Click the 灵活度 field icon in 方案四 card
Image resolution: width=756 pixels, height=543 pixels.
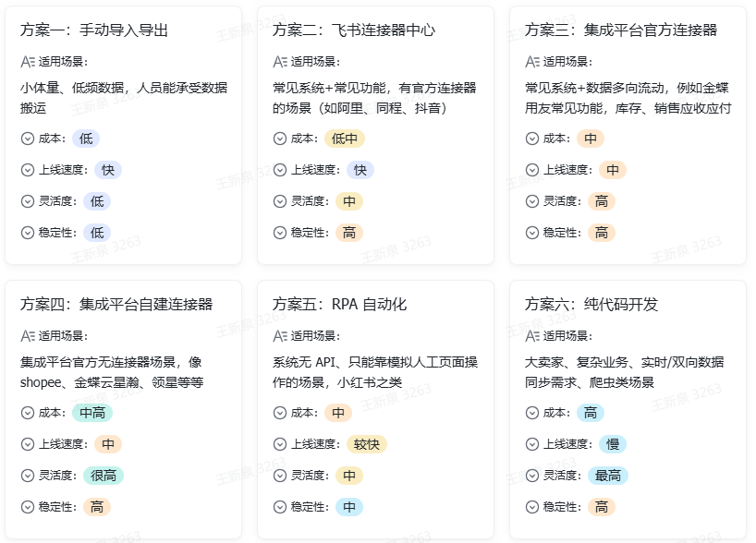28,476
